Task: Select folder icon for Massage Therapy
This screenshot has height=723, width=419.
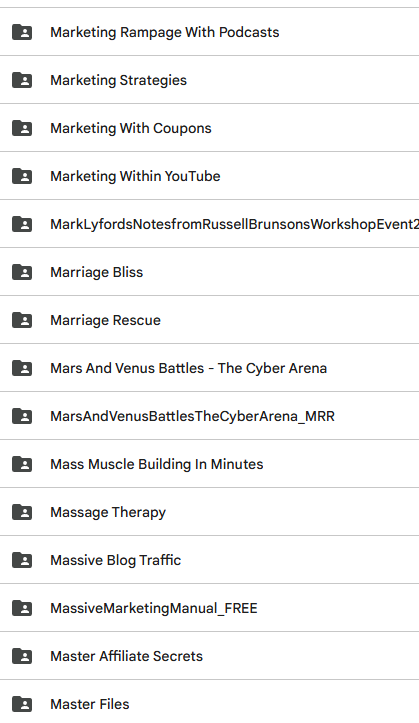Action: (x=22, y=512)
